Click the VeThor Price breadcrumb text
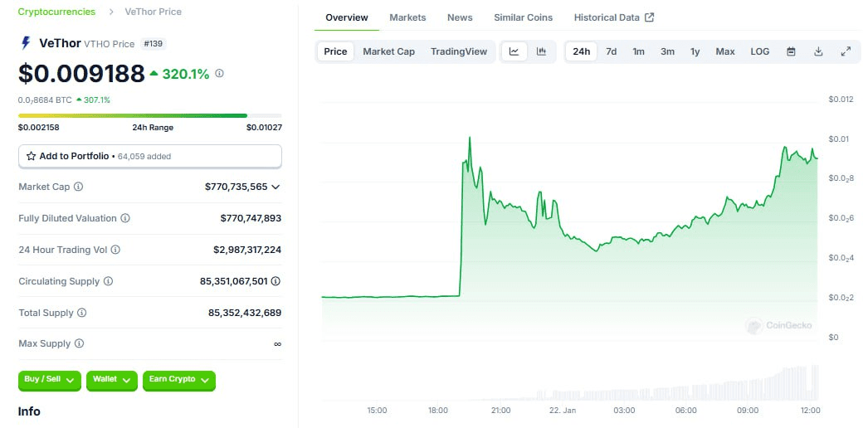This screenshot has height=428, width=868. 154,12
